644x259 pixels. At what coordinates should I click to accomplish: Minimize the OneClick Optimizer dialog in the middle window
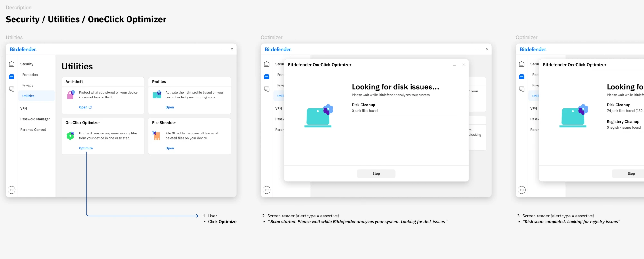tap(454, 65)
